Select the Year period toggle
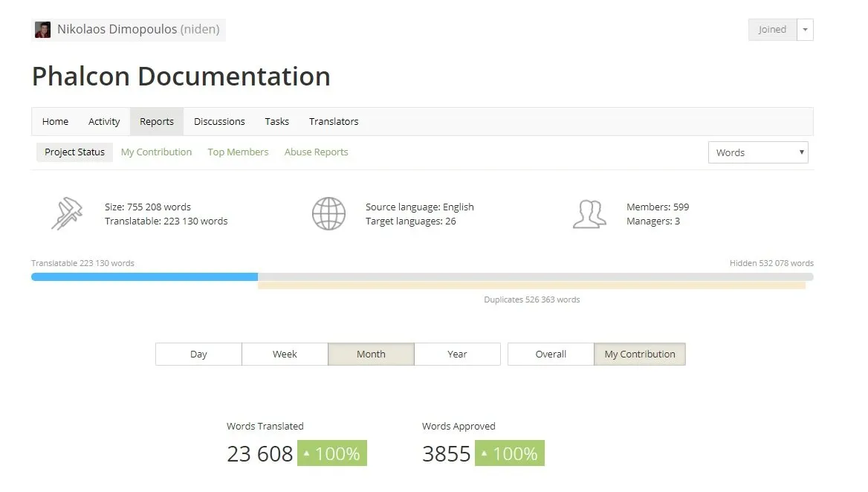The image size is (868, 492). click(457, 355)
